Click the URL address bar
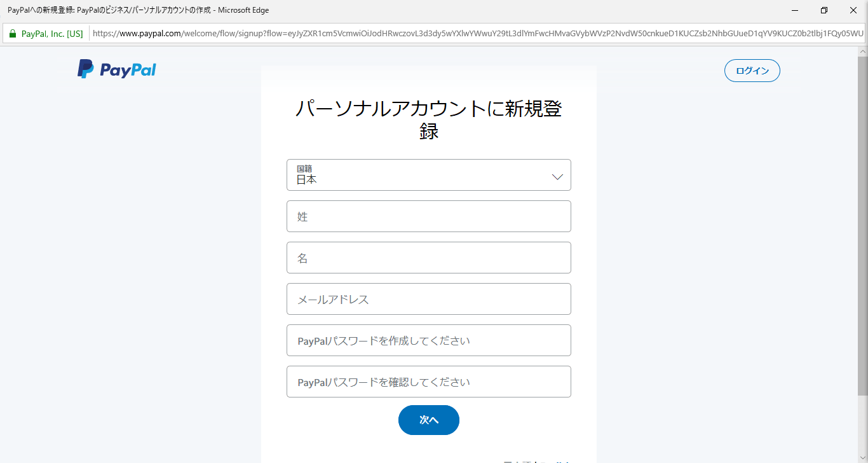868x463 pixels. click(478, 34)
